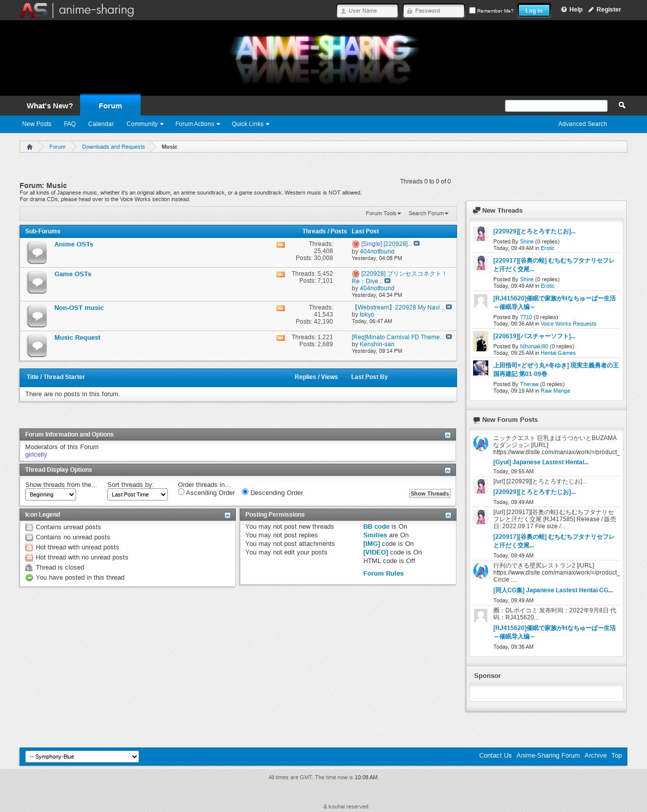Go to last post in Game OSTs
The height and width of the screenshot is (812, 647).
coord(387,281)
